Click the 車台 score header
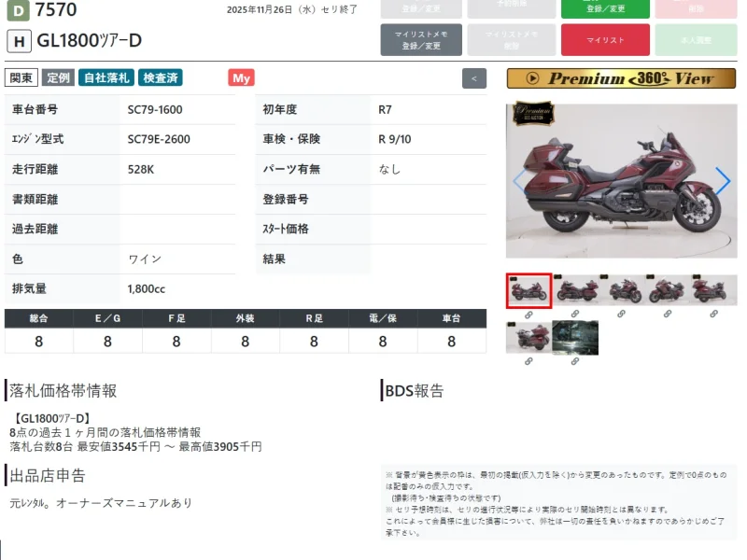This screenshot has width=747, height=560. (x=452, y=318)
